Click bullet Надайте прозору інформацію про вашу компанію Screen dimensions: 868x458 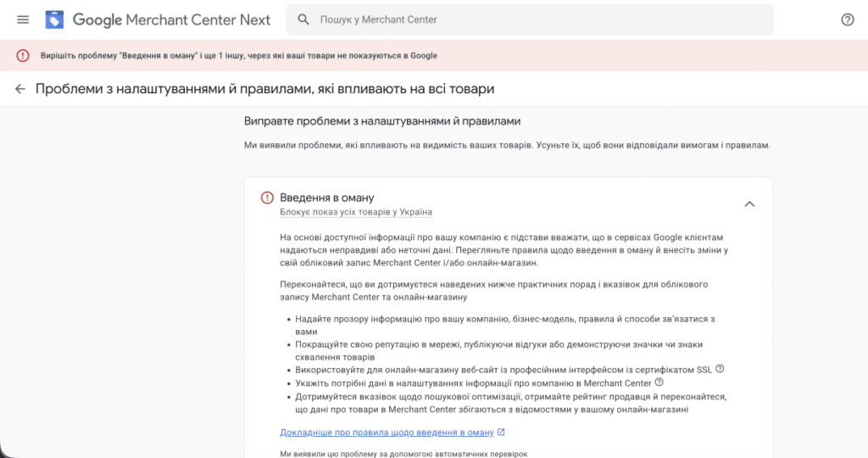(505, 325)
